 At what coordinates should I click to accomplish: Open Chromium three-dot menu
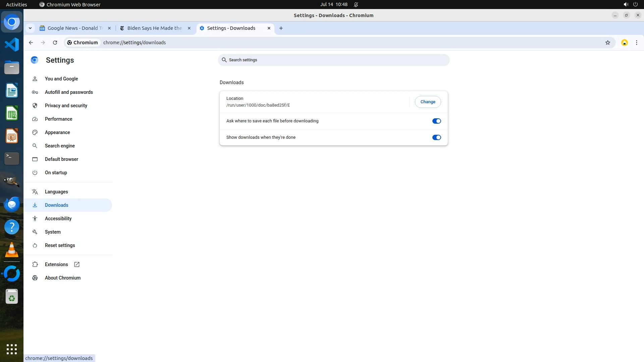tap(636, 43)
